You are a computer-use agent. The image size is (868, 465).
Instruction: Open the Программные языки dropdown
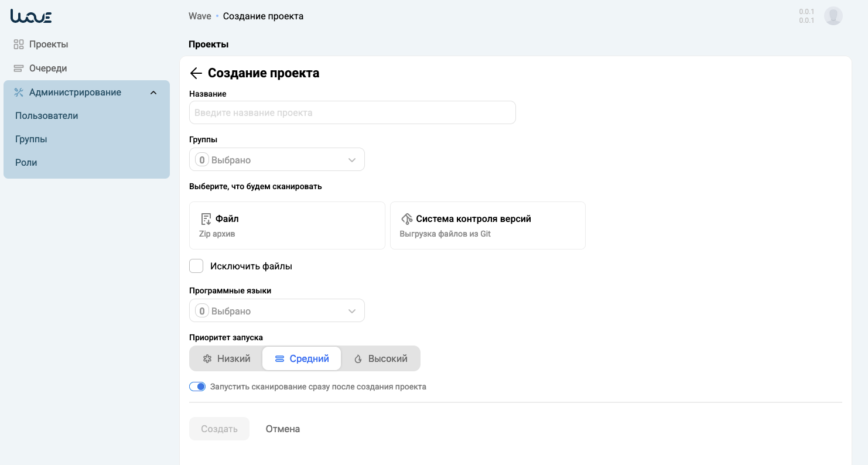[276, 311]
